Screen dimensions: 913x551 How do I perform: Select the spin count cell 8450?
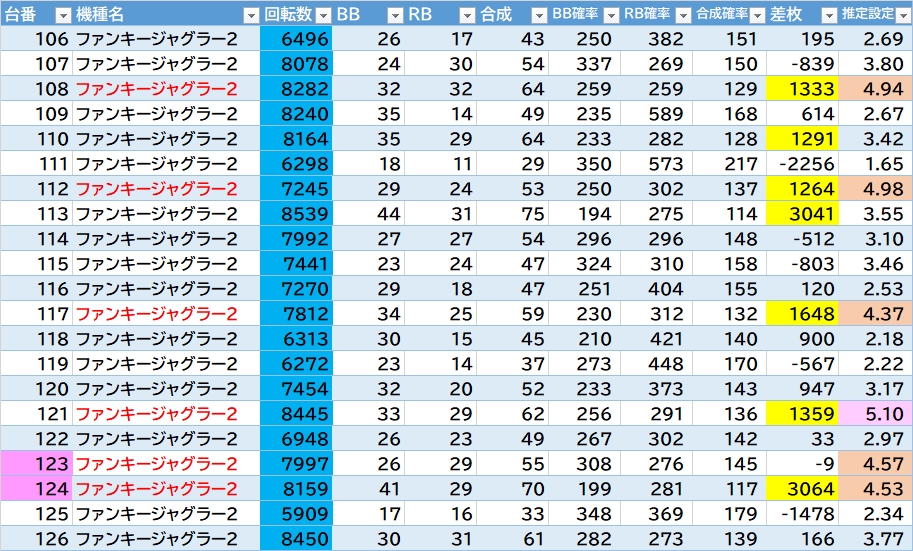point(296,539)
